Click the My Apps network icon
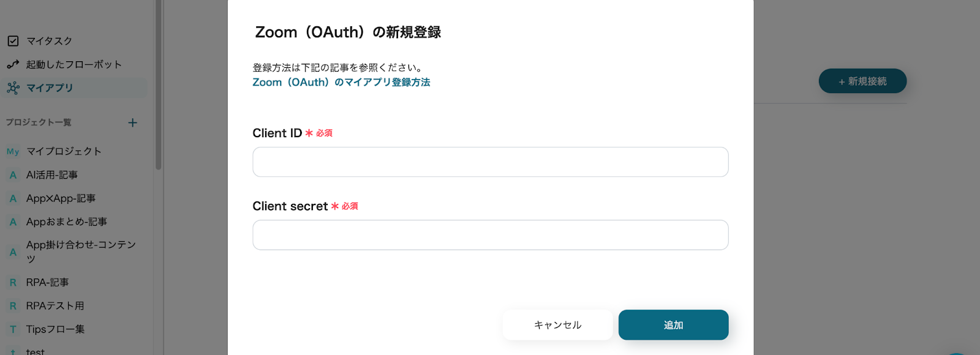The image size is (980, 355). tap(13, 88)
